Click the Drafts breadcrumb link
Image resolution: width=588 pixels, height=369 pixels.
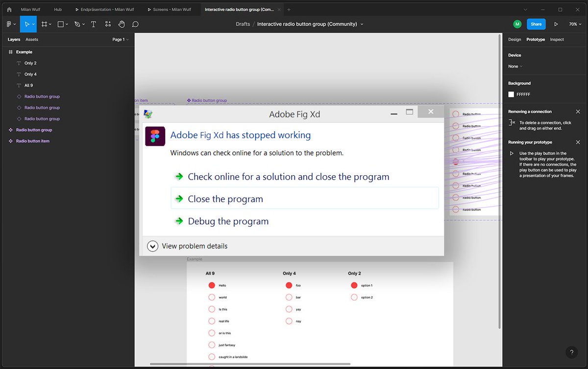point(243,24)
